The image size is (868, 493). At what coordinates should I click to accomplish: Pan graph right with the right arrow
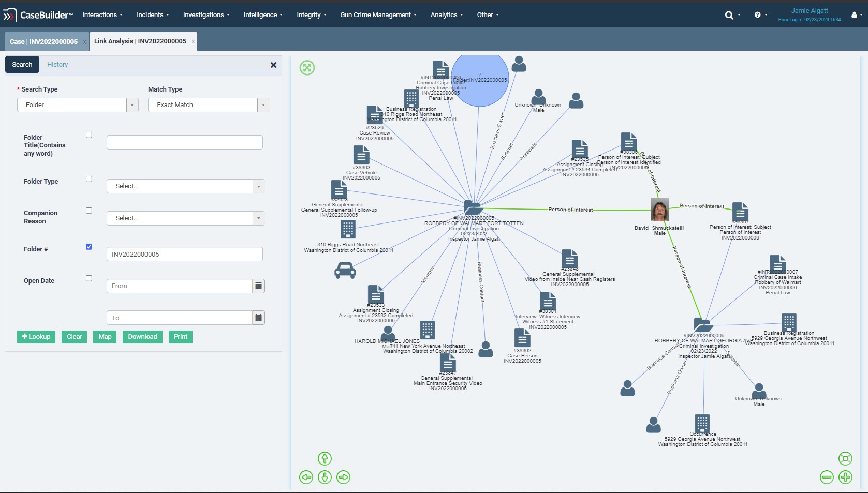click(x=343, y=477)
